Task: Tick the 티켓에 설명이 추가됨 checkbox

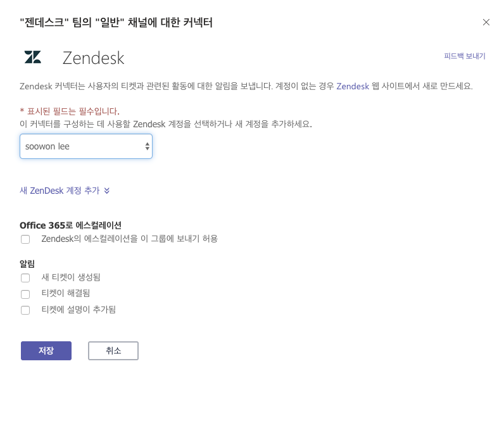Action: click(x=25, y=310)
